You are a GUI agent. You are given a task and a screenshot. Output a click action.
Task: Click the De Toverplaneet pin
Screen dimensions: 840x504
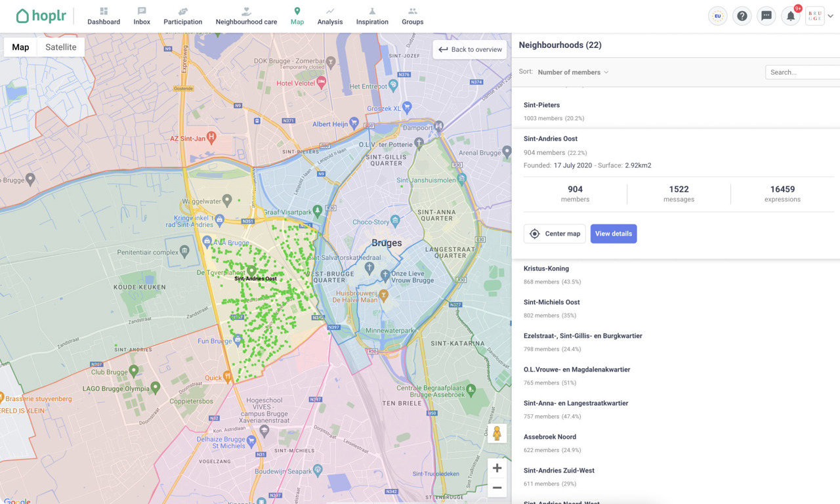pos(251,270)
